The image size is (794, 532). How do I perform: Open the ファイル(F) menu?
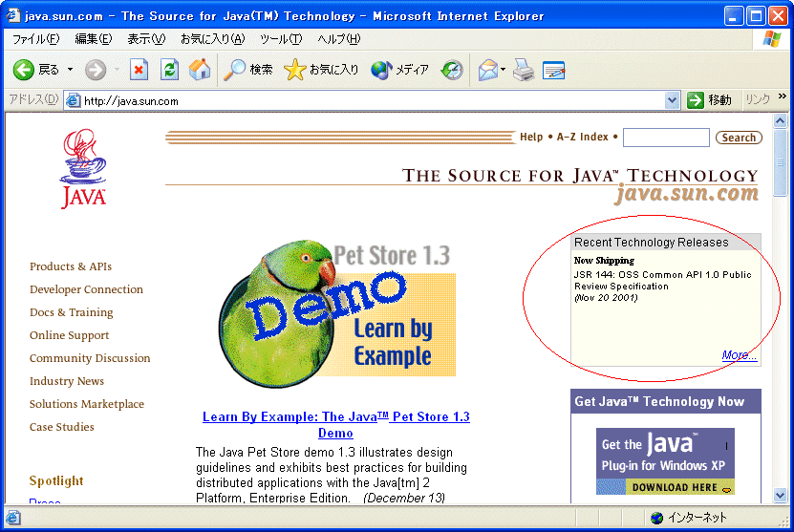pos(35,39)
